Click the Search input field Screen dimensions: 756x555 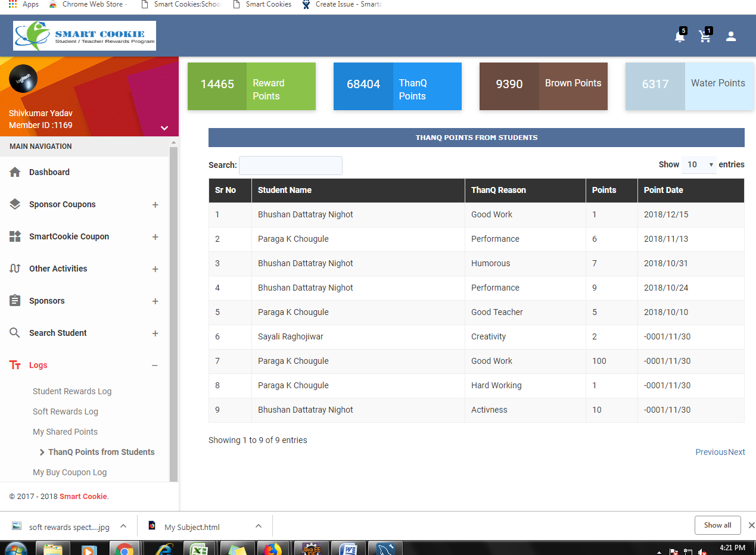(291, 165)
